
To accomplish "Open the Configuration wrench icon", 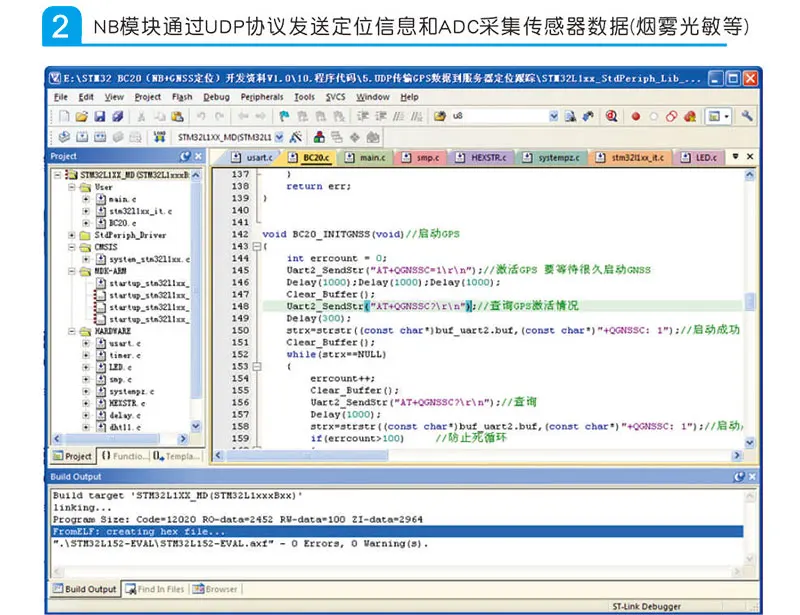I will click(747, 117).
